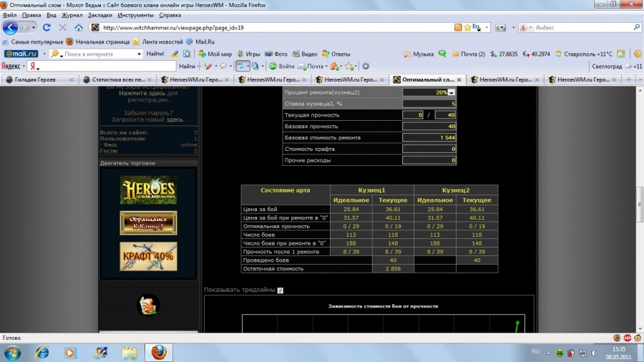644x362 pixels.
Task: Click the Найти! button in Mail.ru toolbar
Action: point(155,54)
